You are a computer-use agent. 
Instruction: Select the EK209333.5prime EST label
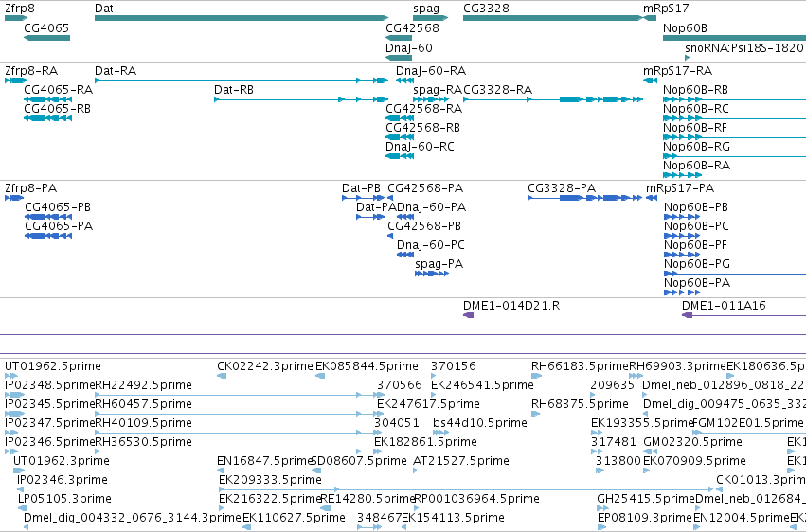270,480
